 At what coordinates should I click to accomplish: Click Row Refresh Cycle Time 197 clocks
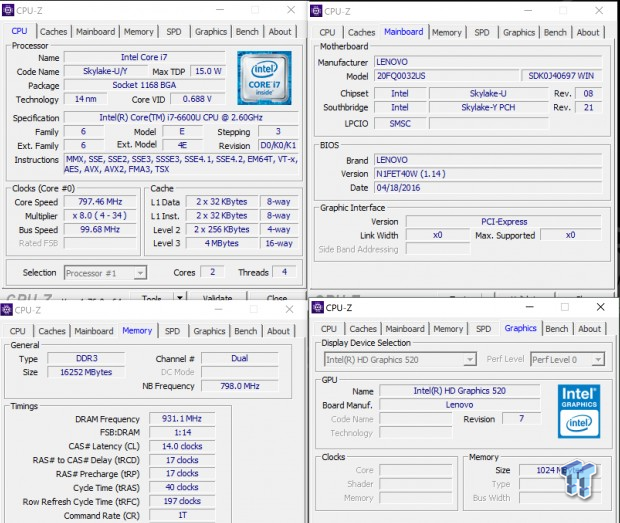click(182, 501)
